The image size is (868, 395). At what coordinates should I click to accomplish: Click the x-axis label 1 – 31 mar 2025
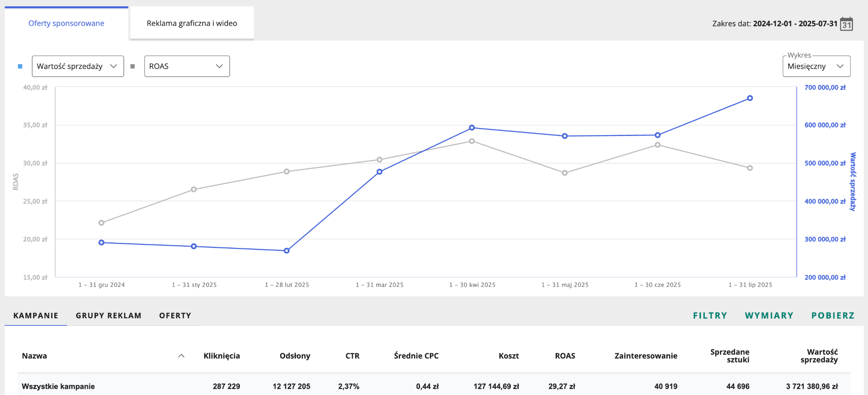point(379,285)
